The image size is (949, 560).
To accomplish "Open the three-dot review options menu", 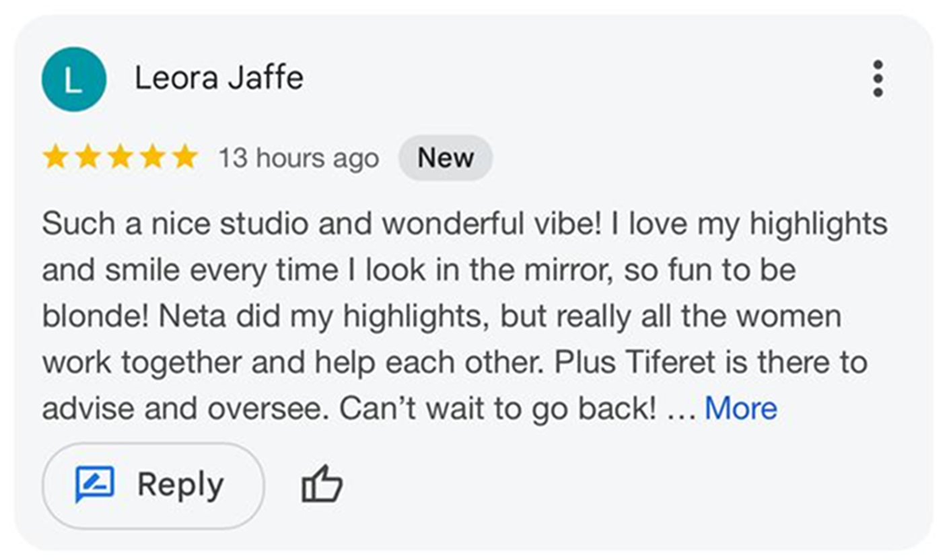I will point(877,79).
